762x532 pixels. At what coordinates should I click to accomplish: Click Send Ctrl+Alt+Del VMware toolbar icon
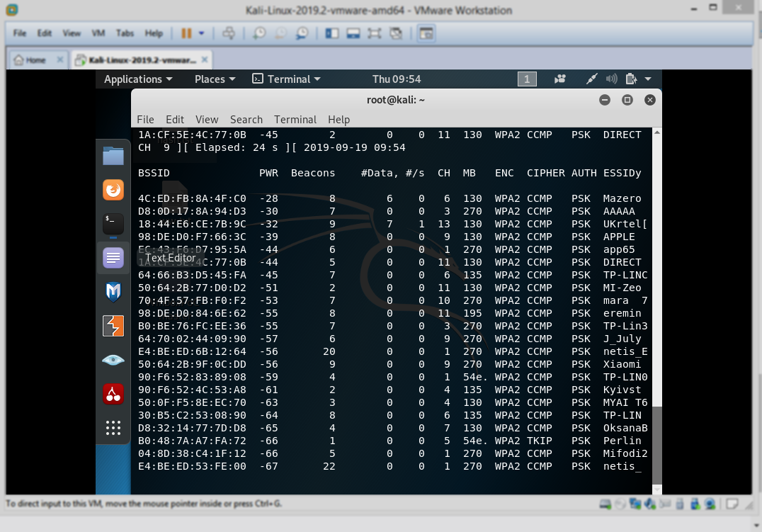coord(229,33)
